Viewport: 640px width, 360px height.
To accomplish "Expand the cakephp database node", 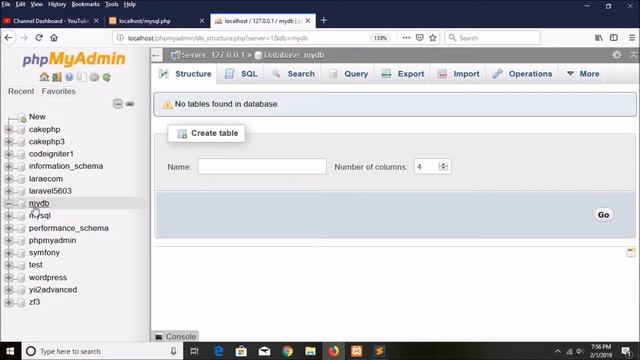I will (x=9, y=129).
